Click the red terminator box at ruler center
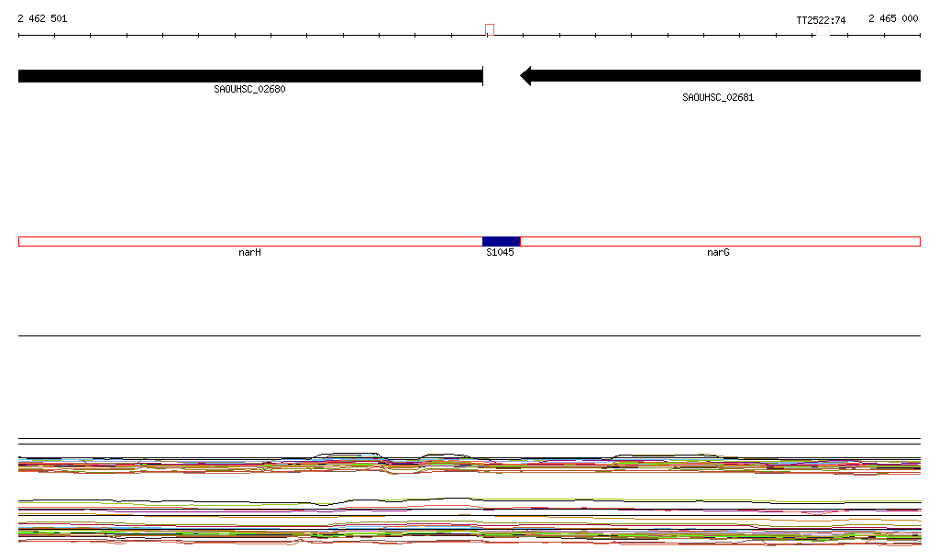The width and height of the screenshot is (939, 560). click(x=490, y=30)
